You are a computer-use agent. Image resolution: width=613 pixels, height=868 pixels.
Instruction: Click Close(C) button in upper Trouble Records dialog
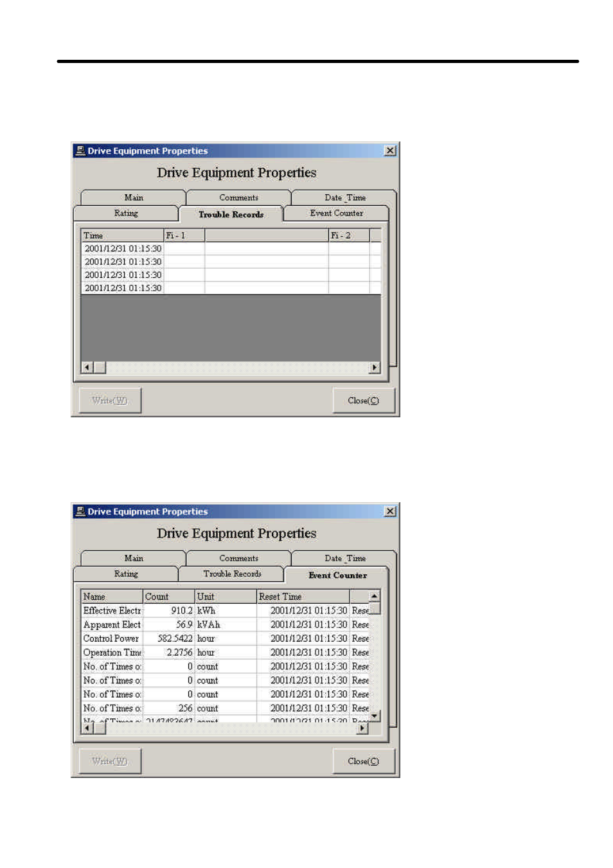[363, 401]
